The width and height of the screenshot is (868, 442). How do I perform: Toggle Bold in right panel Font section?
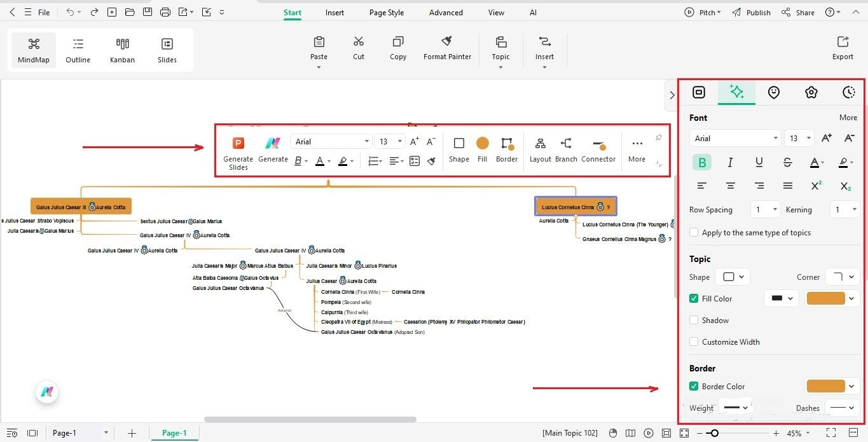702,163
